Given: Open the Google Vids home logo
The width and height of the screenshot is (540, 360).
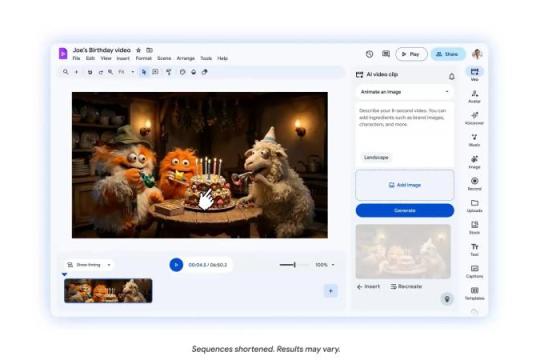Looking at the screenshot, I should (63, 53).
